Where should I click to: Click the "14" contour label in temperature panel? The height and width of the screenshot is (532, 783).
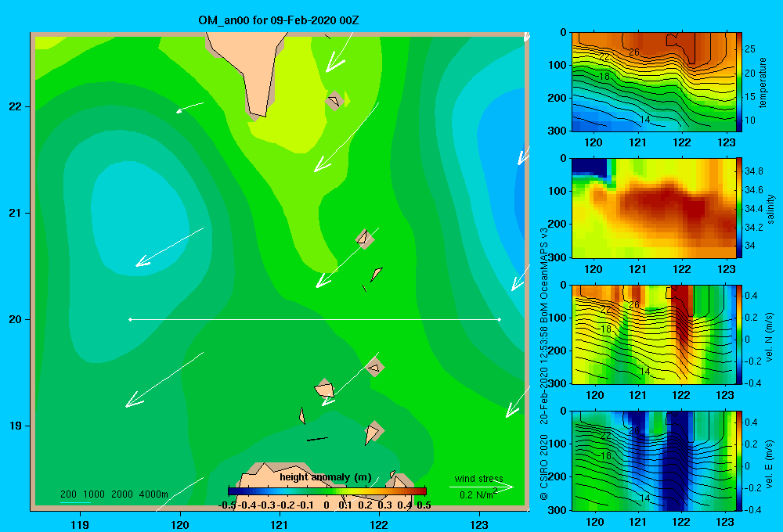[x=645, y=119]
